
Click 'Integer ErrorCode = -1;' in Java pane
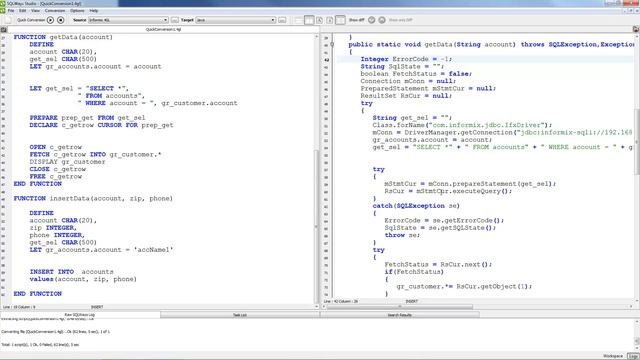pos(406,59)
